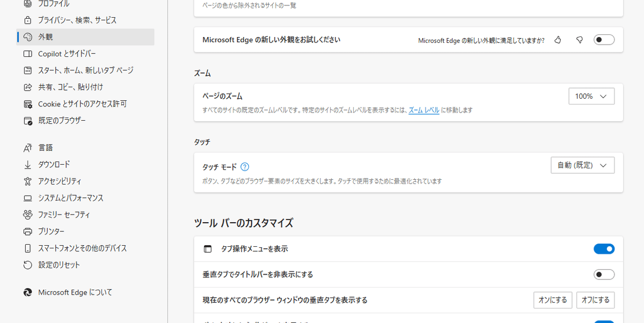Click the 既定のブラウザー icon
Viewport: 644px width, 323px height.
(28, 121)
